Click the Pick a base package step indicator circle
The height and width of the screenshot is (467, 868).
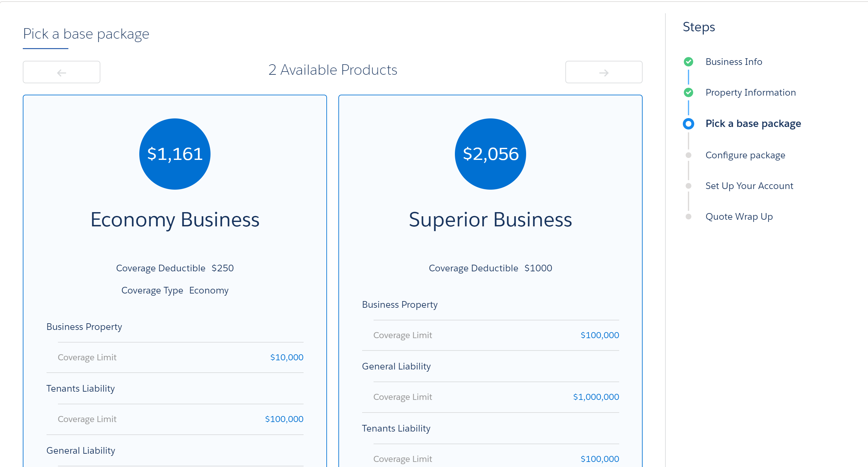(689, 124)
